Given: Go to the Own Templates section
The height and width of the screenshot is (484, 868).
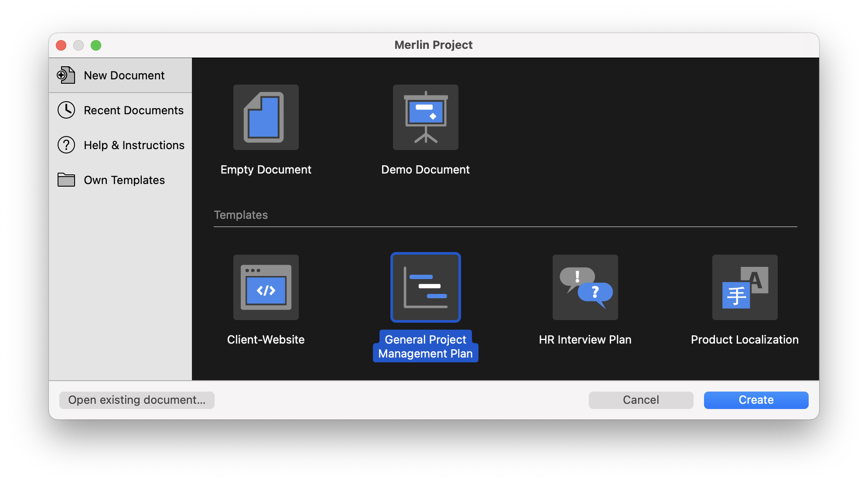Looking at the screenshot, I should [124, 180].
